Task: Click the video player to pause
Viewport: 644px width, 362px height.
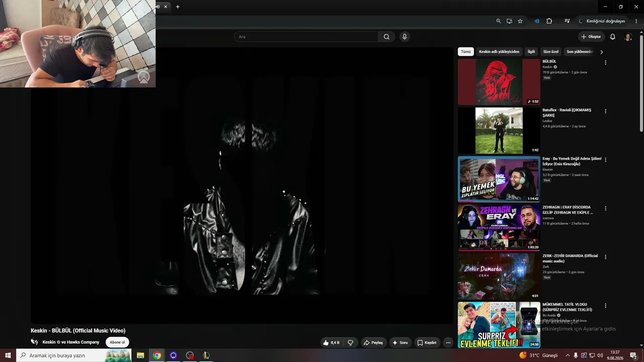Action: pos(242,186)
